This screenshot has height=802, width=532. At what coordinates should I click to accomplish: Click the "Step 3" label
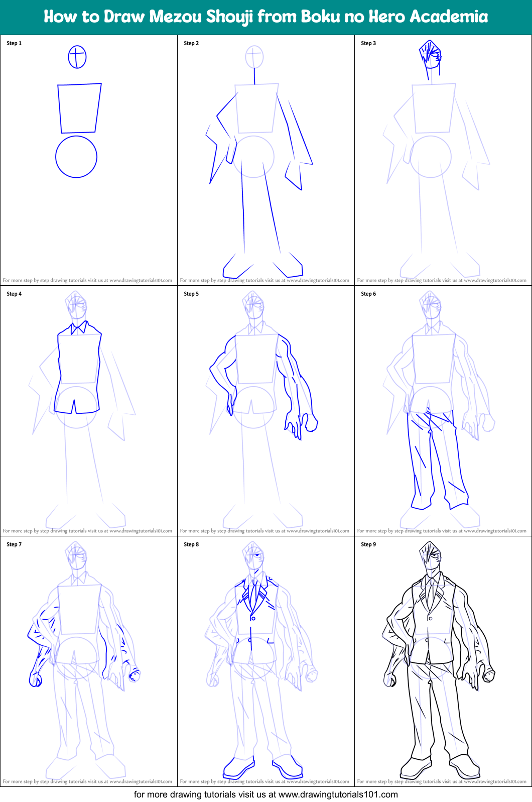tap(368, 43)
